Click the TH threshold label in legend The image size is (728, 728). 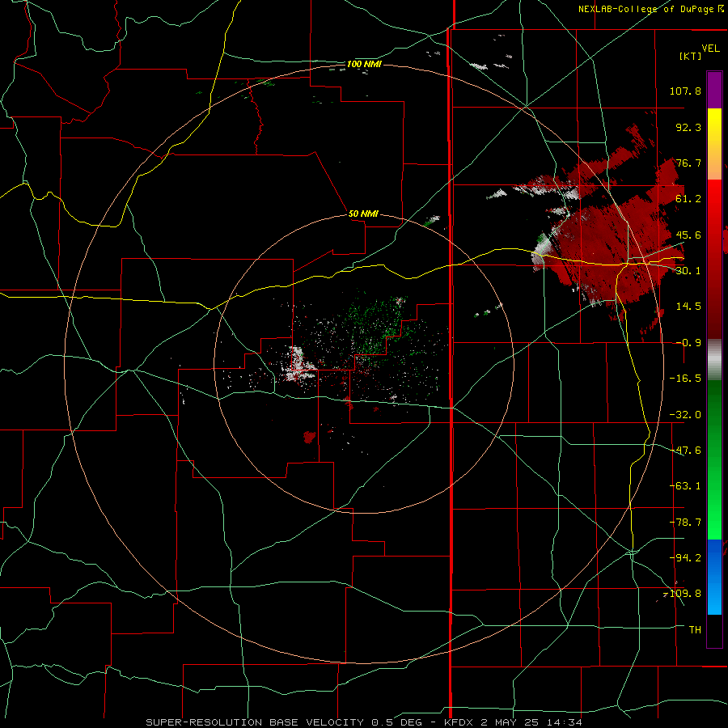point(695,630)
